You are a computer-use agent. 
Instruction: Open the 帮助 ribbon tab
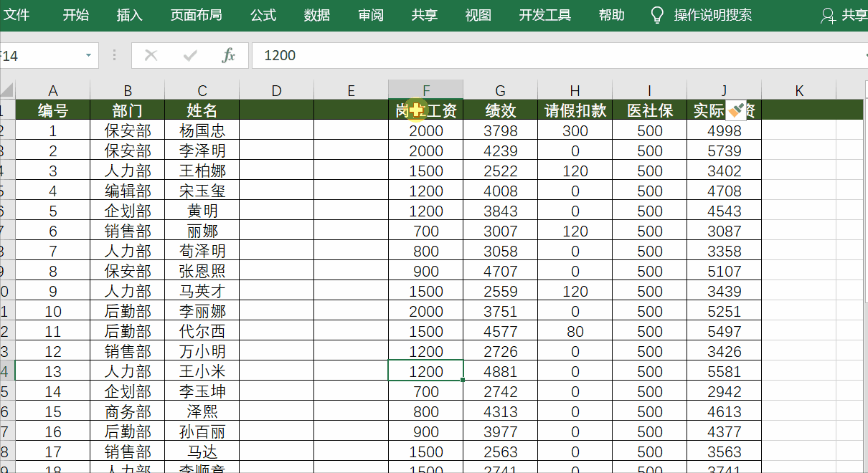click(612, 15)
